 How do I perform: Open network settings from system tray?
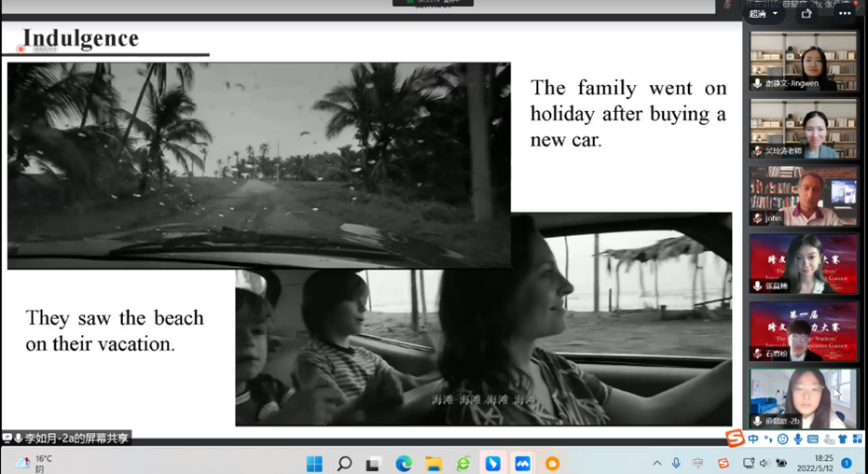click(x=749, y=463)
